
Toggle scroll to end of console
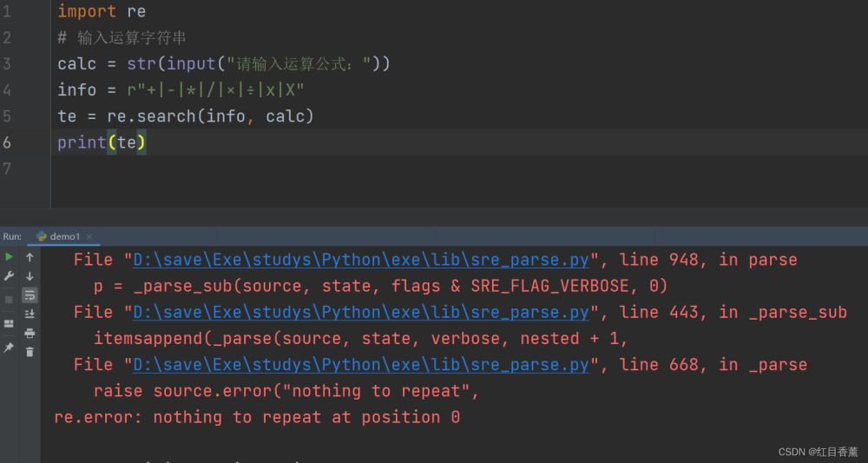(x=30, y=314)
